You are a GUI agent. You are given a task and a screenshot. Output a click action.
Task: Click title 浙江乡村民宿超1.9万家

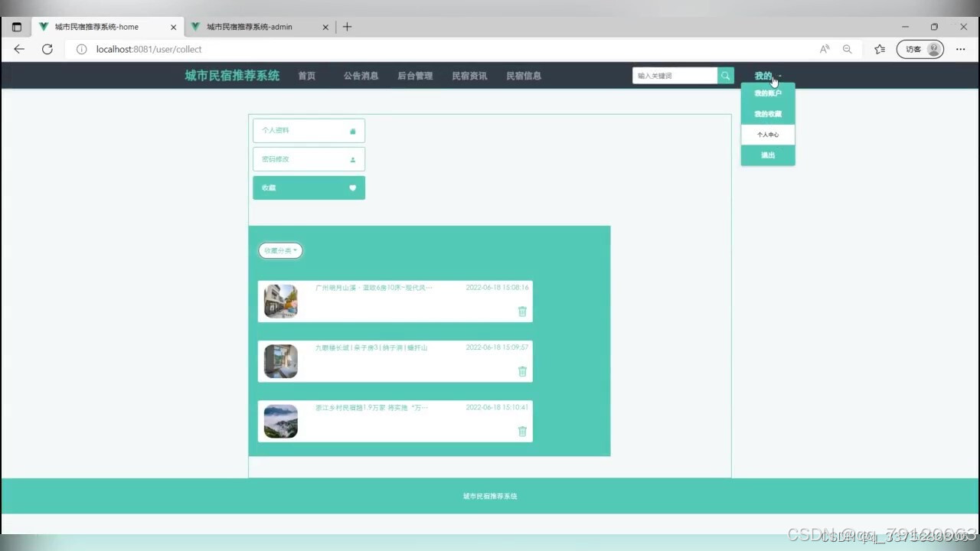tap(371, 407)
